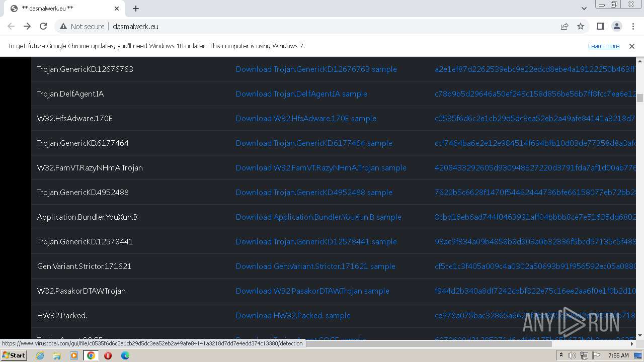
Task: Open hash link starting 7620b5c6628f1470
Action: pos(535,192)
